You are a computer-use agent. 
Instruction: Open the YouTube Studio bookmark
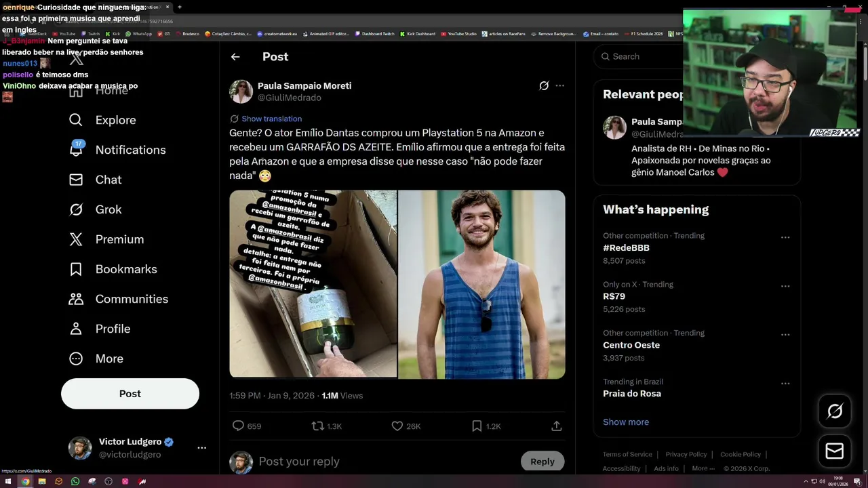tap(458, 34)
